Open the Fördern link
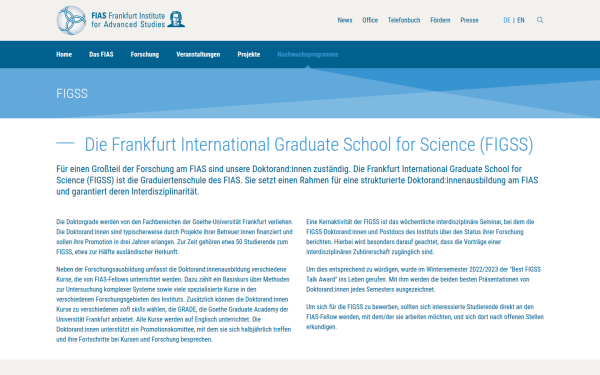This screenshot has height=375, width=600. pos(440,20)
